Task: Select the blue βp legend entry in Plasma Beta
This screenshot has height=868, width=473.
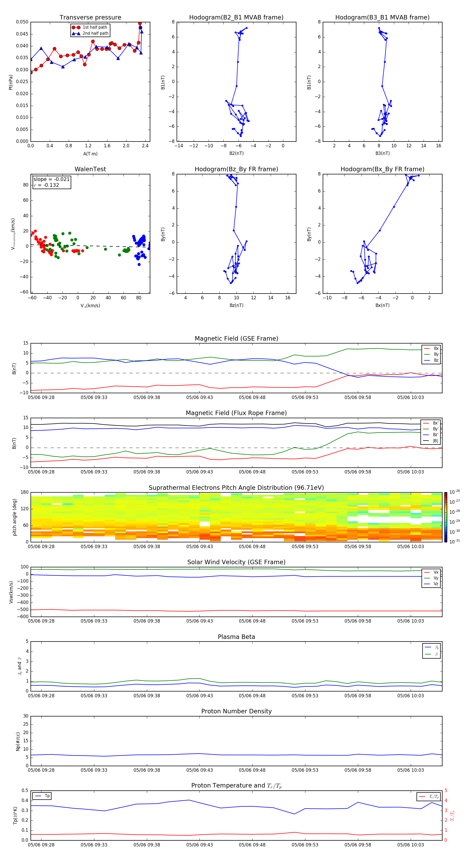Action: point(431,647)
